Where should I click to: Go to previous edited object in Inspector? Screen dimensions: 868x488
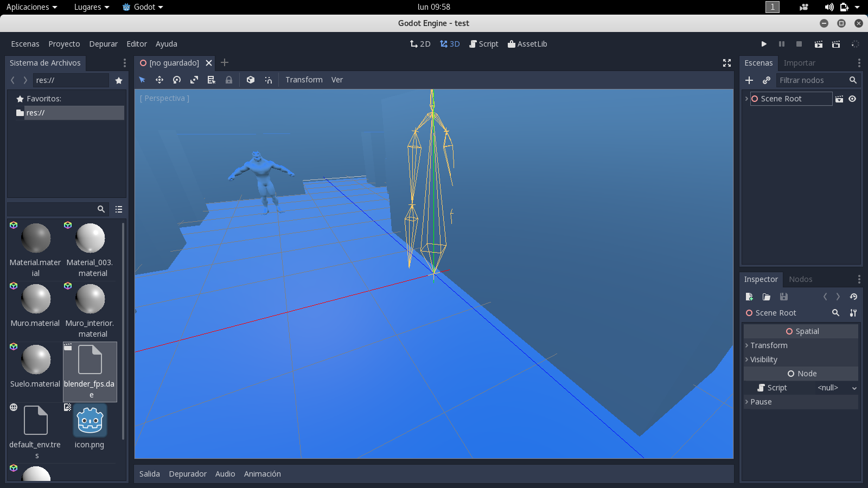click(825, 297)
